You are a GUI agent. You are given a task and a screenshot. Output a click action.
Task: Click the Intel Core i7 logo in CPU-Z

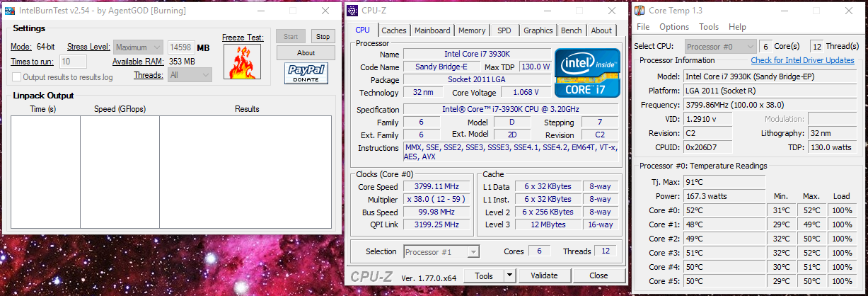[x=586, y=72]
